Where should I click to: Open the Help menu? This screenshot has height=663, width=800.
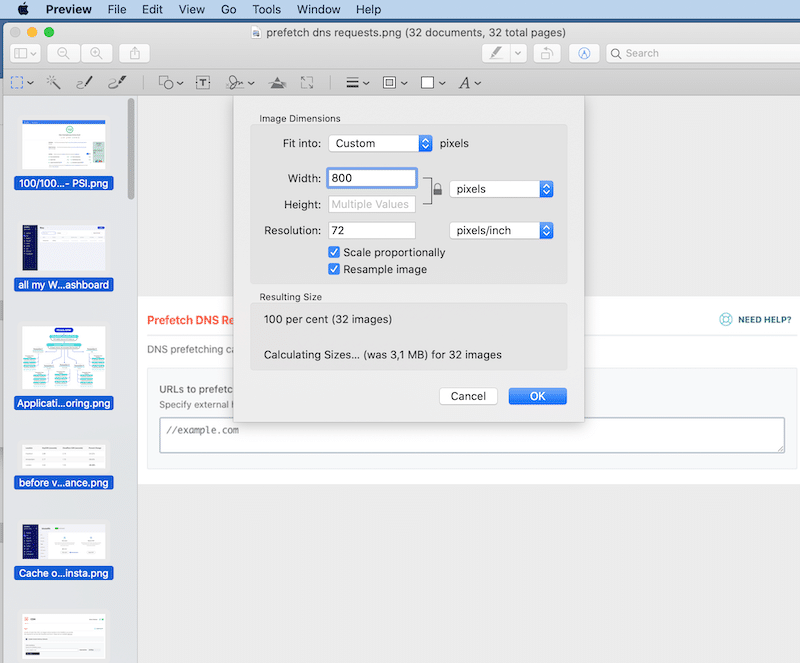[368, 9]
